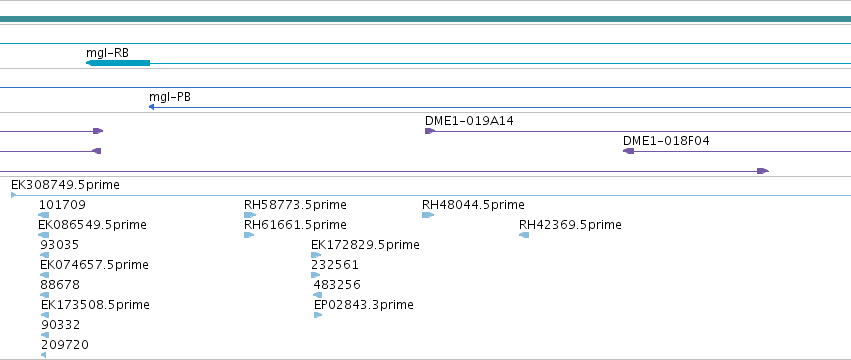The image size is (851, 360).
Task: Select the RH48044.5prime feature arrow
Action: [428, 215]
